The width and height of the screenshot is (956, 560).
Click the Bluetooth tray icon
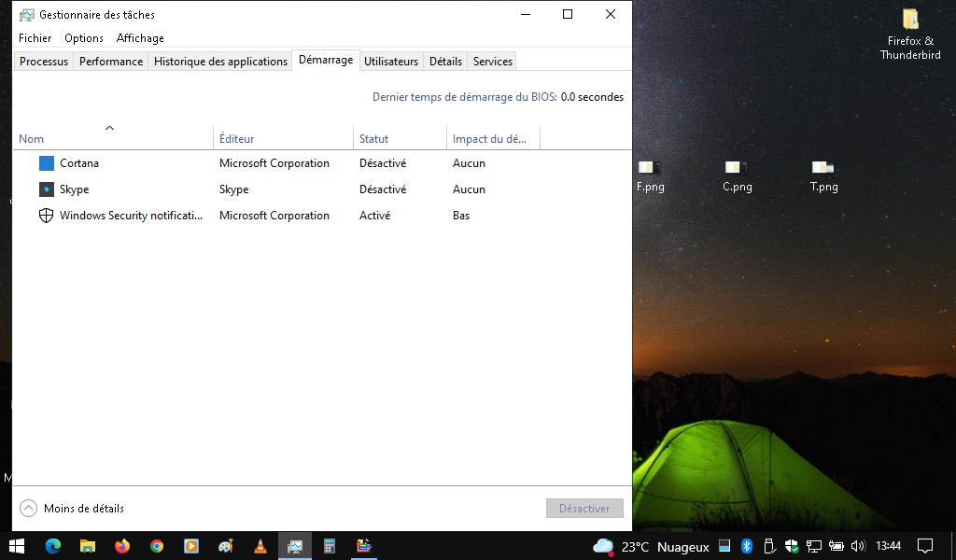click(746, 546)
